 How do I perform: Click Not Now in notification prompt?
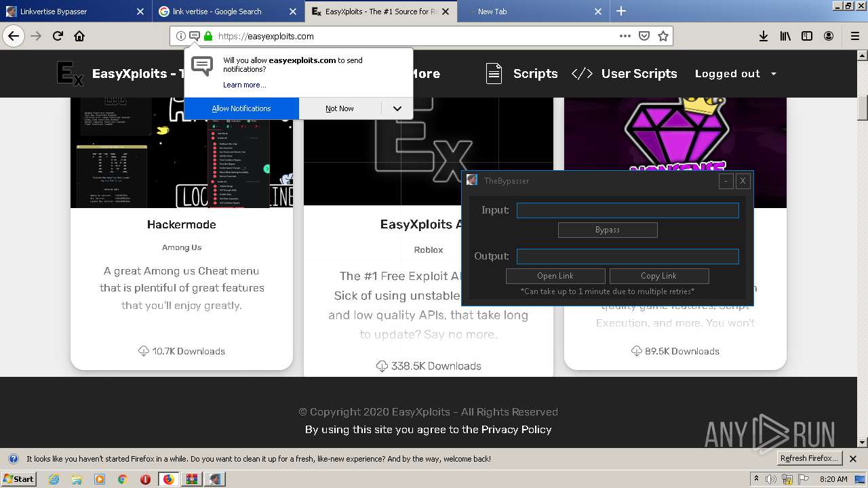pyautogui.click(x=340, y=108)
